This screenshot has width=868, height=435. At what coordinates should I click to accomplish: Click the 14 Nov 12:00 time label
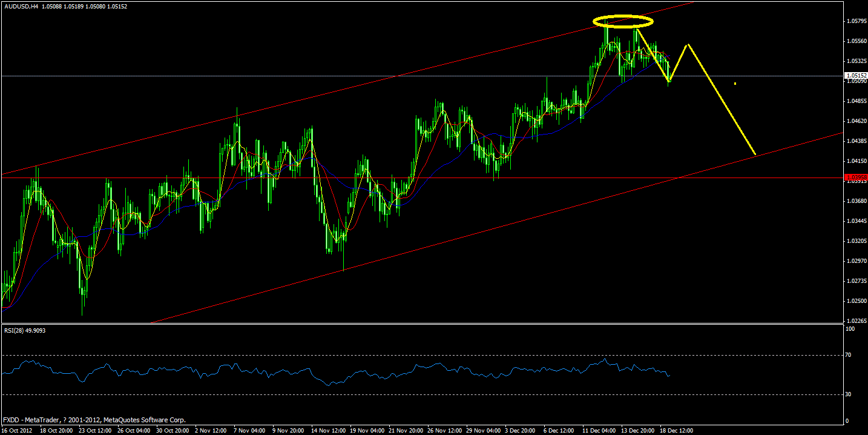[329, 431]
